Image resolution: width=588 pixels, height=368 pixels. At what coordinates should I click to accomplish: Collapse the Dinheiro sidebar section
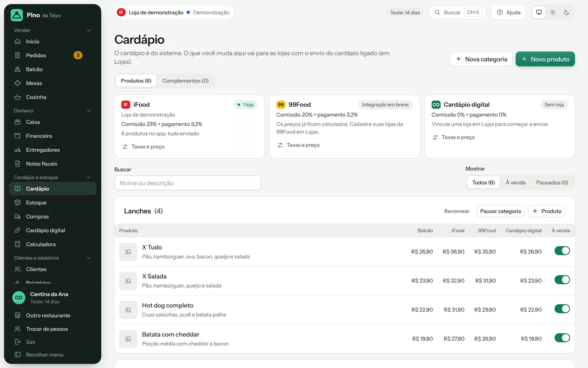pos(52,111)
